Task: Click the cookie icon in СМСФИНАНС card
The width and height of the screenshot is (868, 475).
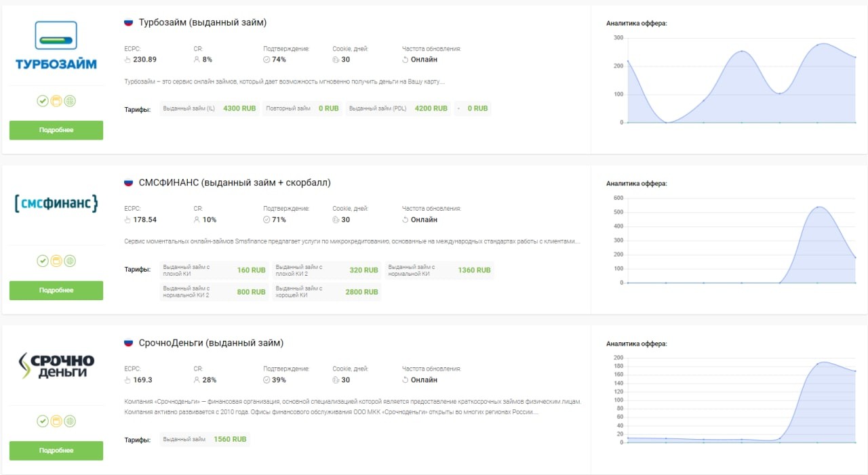Action: click(x=336, y=220)
